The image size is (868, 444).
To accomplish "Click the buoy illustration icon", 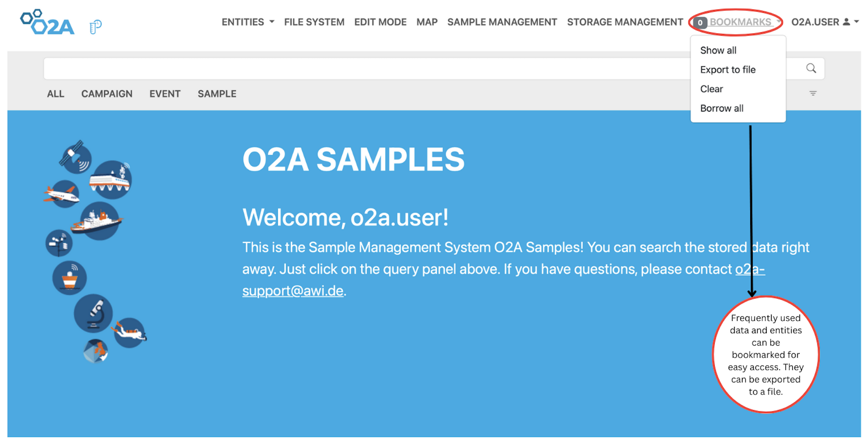I will [x=69, y=278].
